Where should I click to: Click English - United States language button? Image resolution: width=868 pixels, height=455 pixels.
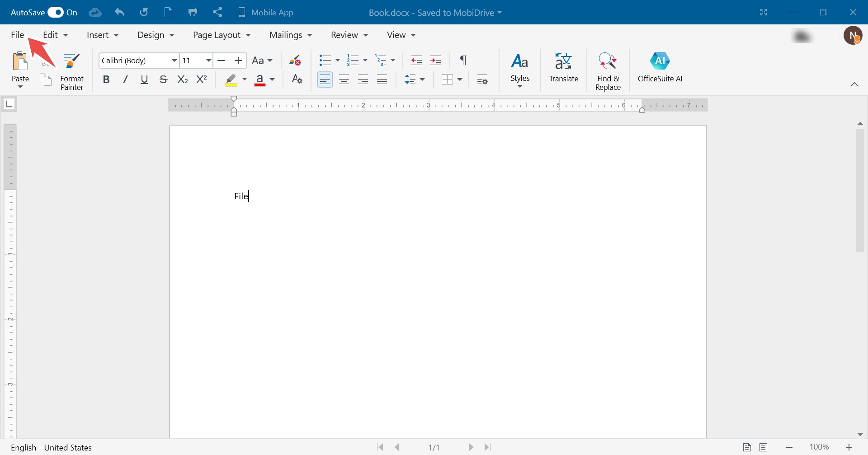[x=51, y=447]
